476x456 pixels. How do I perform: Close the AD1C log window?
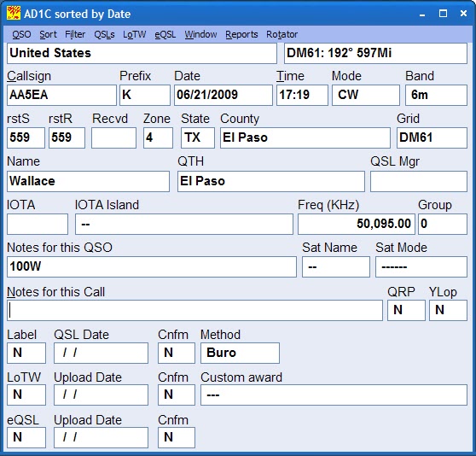pyautogui.click(x=463, y=14)
